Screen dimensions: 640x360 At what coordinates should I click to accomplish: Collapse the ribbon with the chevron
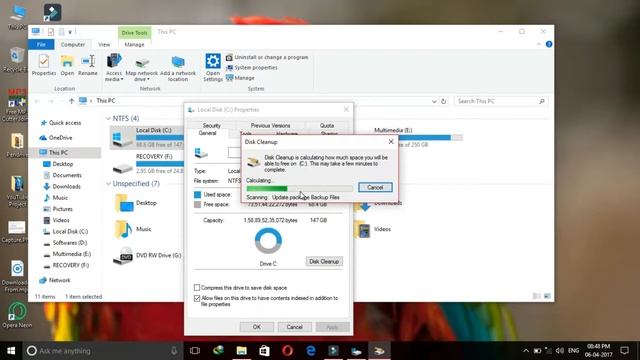point(539,44)
